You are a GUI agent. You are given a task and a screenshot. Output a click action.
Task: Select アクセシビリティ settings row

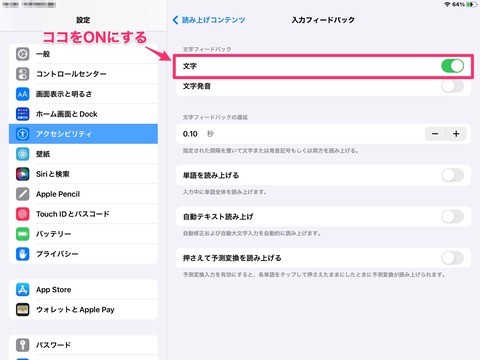[x=83, y=134]
